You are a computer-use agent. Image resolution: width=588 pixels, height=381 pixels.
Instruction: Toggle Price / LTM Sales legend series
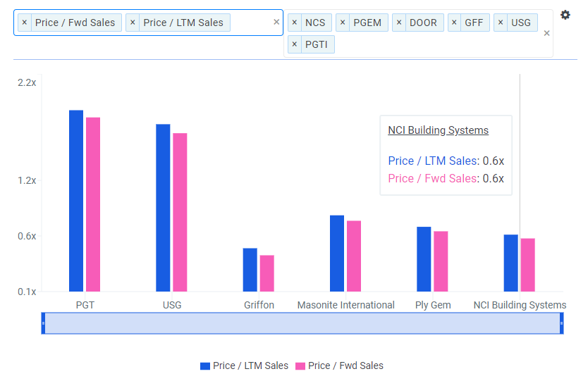click(244, 366)
